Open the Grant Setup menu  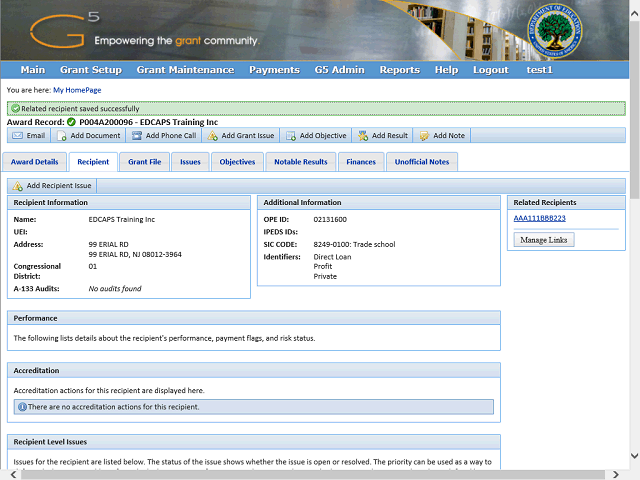pos(90,70)
